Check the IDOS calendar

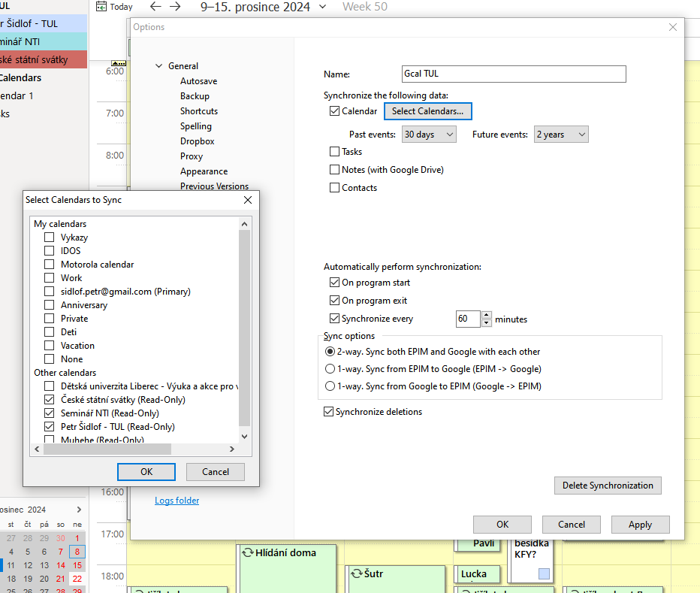pos(49,251)
